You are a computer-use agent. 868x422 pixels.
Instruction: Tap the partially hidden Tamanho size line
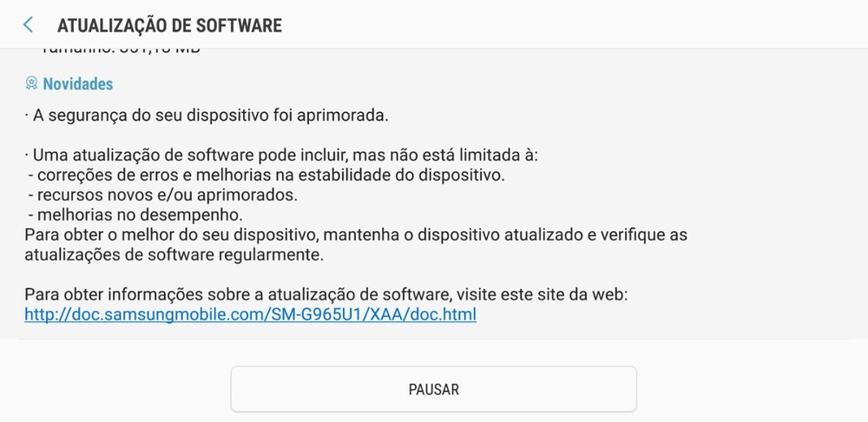120,51
